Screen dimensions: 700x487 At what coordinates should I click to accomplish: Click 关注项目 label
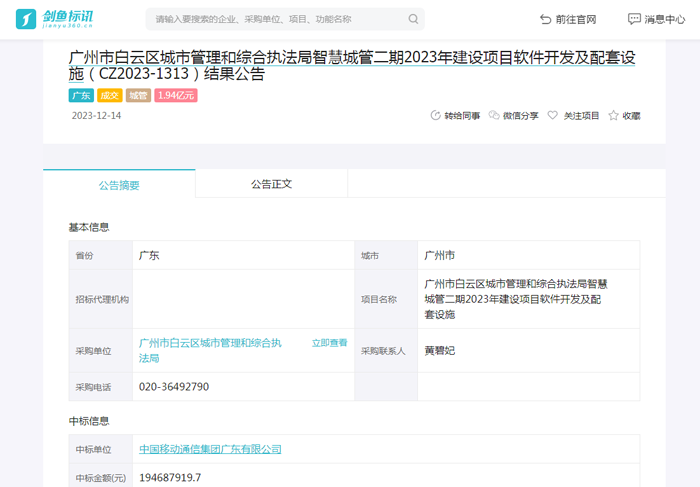tap(581, 116)
